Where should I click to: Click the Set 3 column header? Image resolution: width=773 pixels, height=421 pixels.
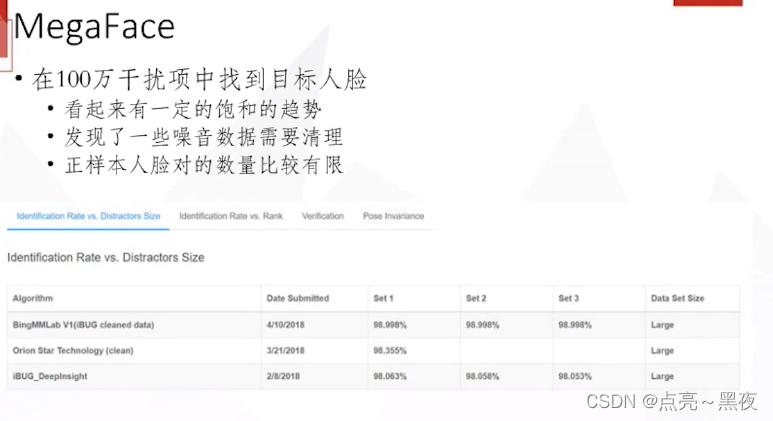pyautogui.click(x=568, y=298)
